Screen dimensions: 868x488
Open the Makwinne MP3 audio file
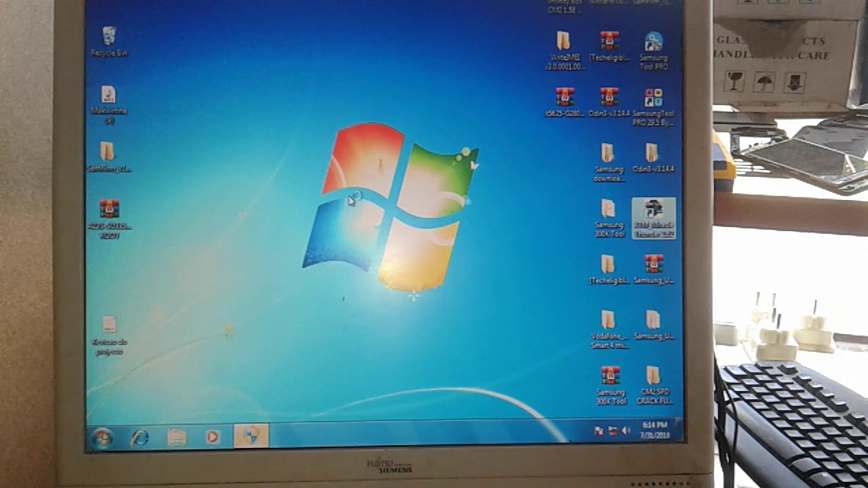pyautogui.click(x=108, y=104)
